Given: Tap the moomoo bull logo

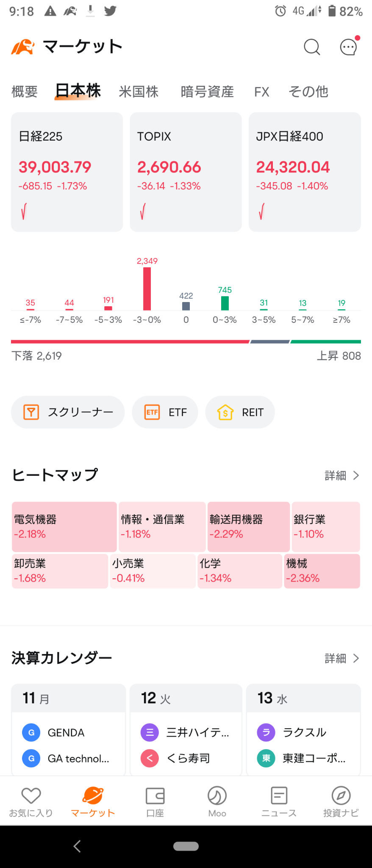Looking at the screenshot, I should point(22,47).
